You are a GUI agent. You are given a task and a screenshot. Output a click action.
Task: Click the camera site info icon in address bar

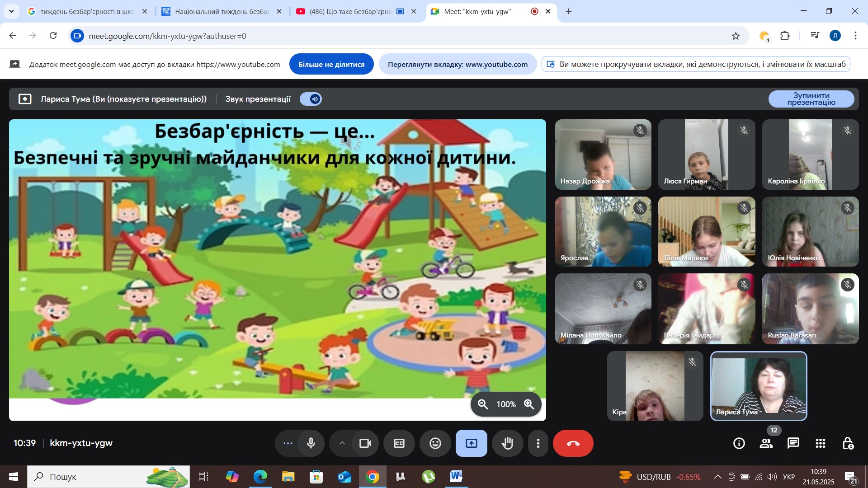point(78,36)
